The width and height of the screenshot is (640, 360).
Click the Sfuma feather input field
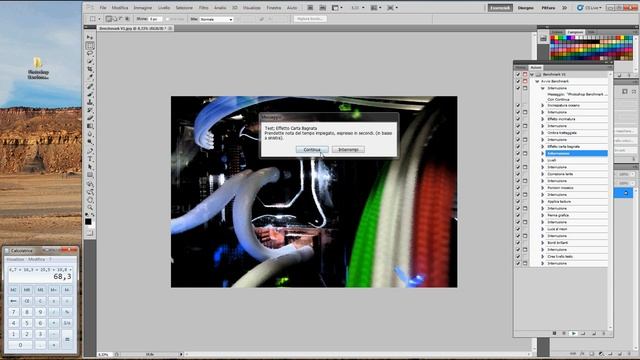click(x=156, y=19)
